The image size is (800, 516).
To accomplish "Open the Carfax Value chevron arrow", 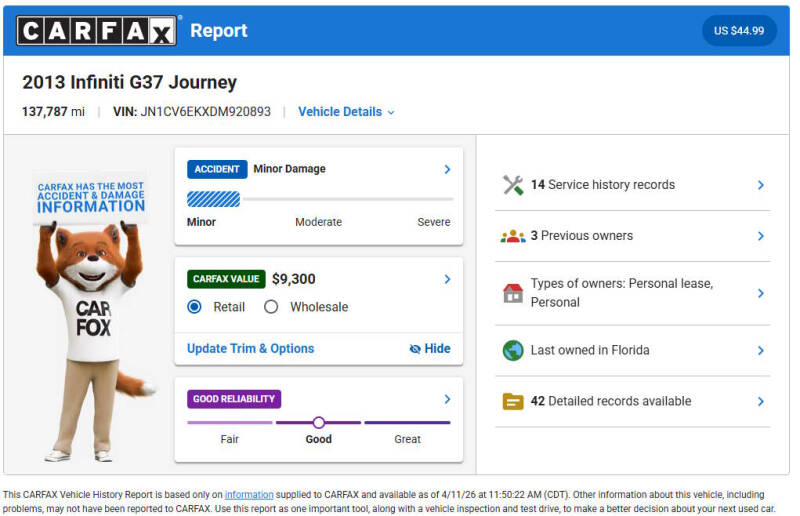I will (447, 279).
